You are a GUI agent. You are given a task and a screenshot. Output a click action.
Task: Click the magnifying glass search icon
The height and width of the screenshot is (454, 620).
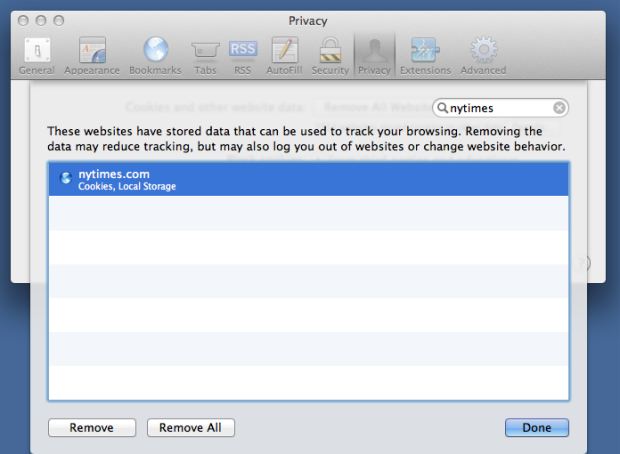coord(442,108)
